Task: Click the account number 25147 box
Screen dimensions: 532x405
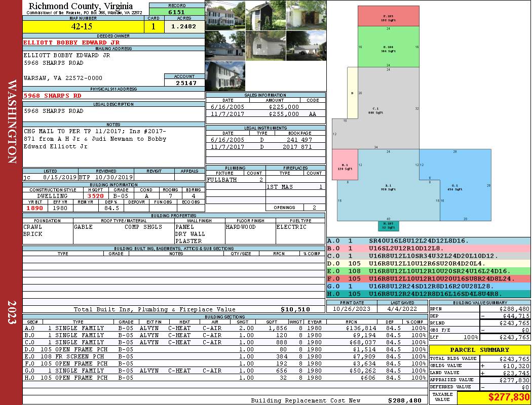Action: click(184, 83)
